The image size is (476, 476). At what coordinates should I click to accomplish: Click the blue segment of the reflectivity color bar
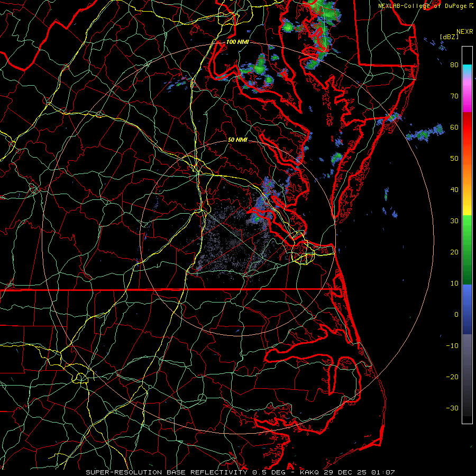pyautogui.click(x=467, y=309)
